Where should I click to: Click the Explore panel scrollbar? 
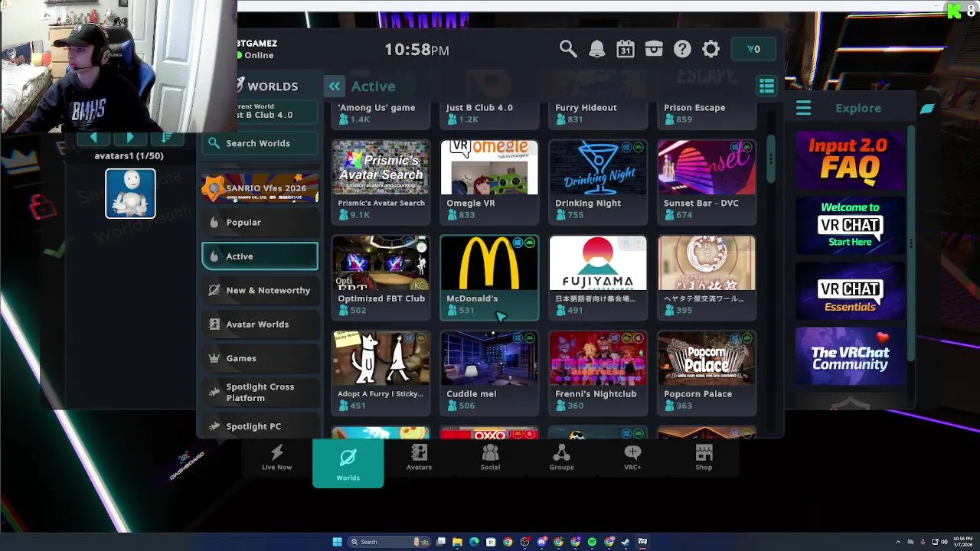coord(911,243)
